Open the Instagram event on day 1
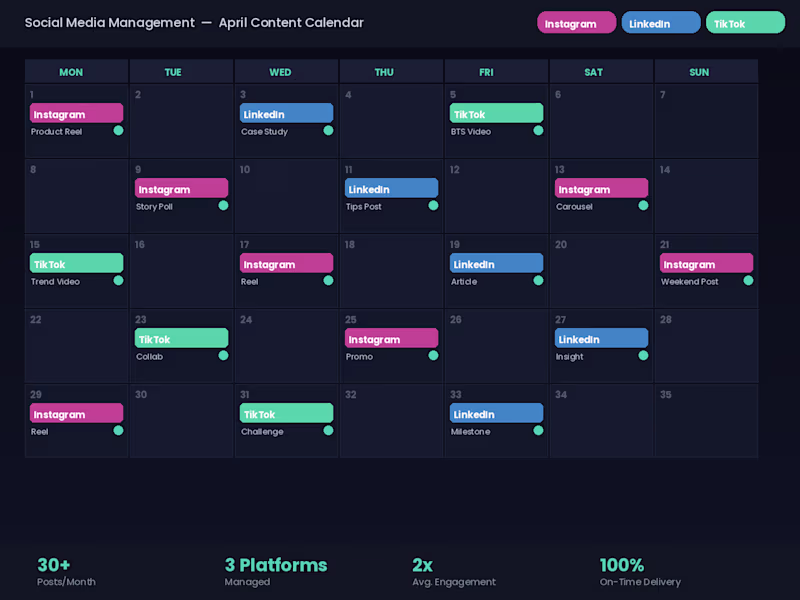800x600 pixels. pos(77,113)
